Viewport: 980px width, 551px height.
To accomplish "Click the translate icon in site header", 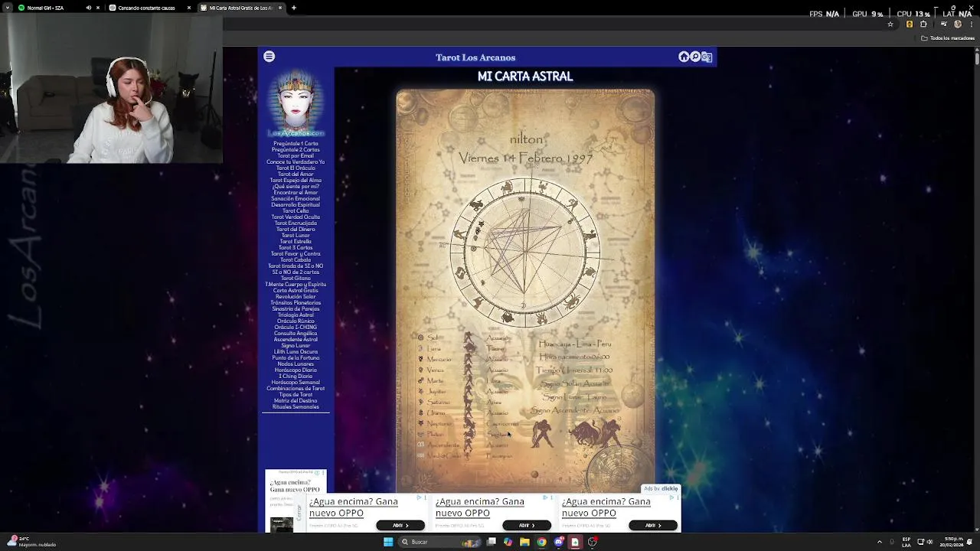I will pos(707,57).
